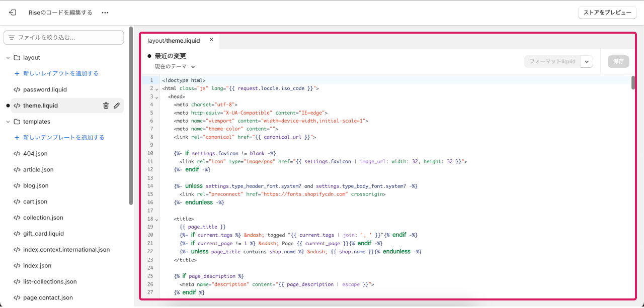Click the exit editor icon at top left
This screenshot has width=644, height=308.
(13, 13)
